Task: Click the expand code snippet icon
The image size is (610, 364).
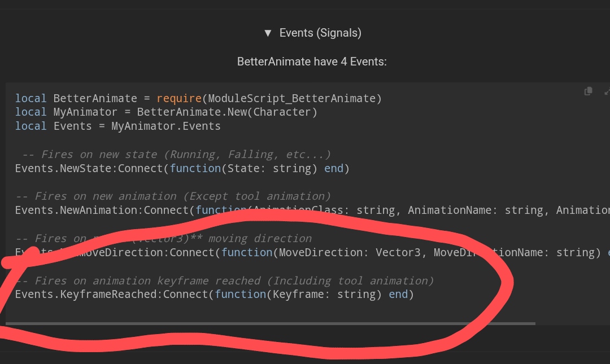Action: tap(606, 91)
